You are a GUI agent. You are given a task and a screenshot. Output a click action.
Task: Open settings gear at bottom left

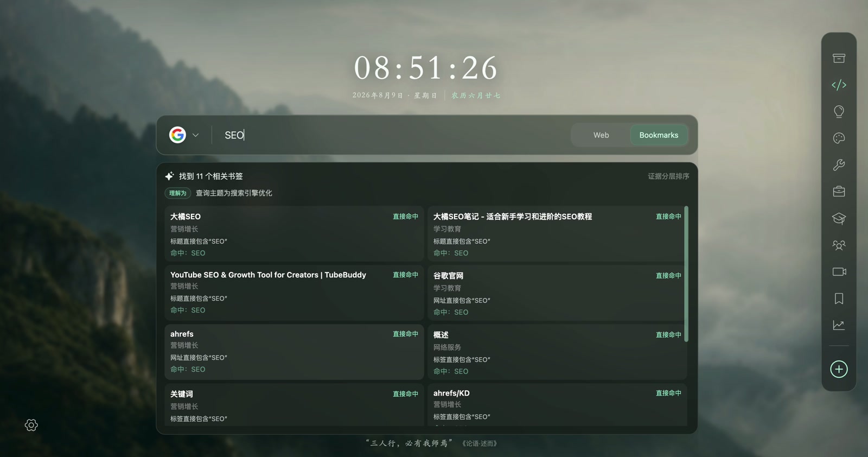pyautogui.click(x=31, y=425)
